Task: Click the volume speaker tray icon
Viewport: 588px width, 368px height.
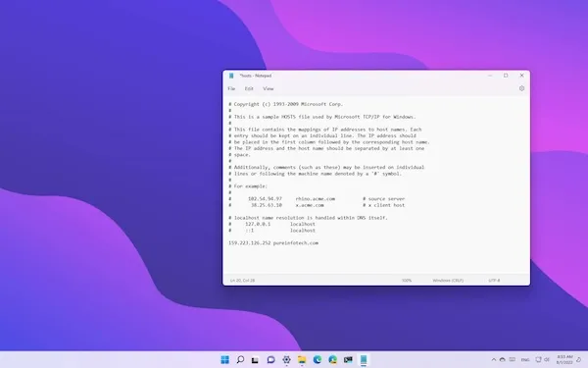Action: pyautogui.click(x=547, y=360)
